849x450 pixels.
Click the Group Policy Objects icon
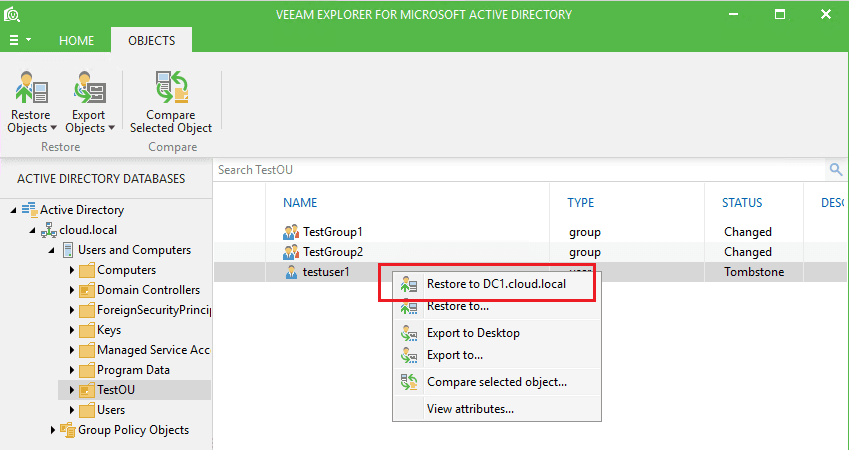click(x=68, y=430)
